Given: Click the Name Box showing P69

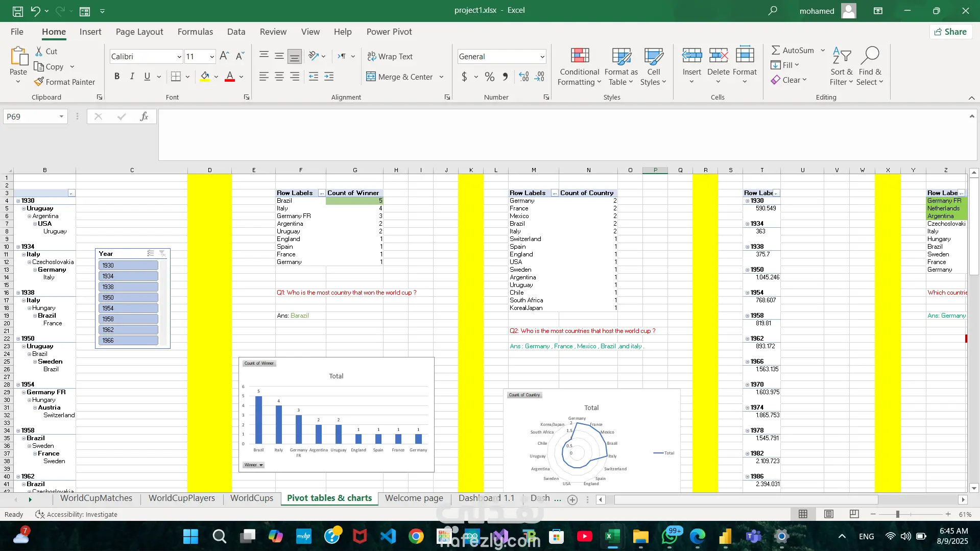Looking at the screenshot, I should pyautogui.click(x=31, y=116).
